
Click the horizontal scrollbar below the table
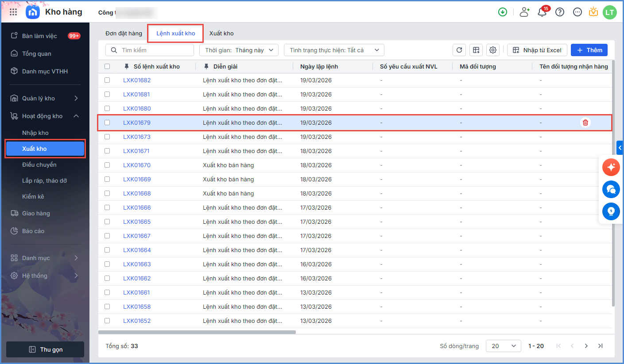[197, 332]
